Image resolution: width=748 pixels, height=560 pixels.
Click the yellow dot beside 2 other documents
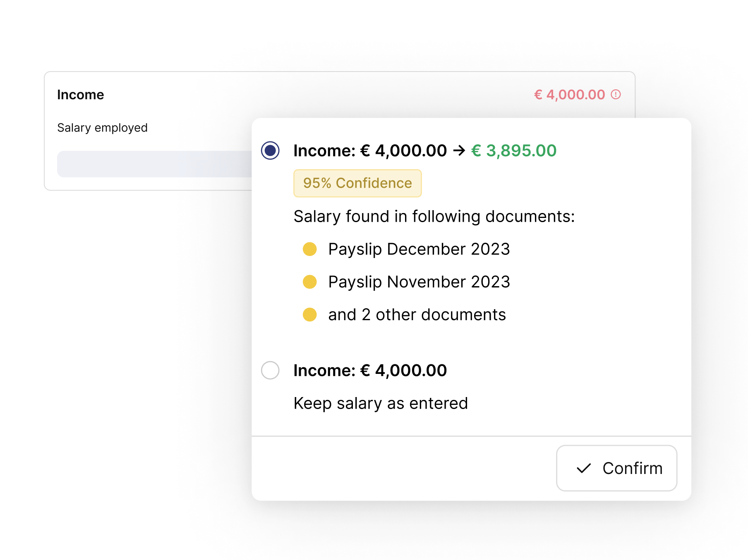point(309,315)
